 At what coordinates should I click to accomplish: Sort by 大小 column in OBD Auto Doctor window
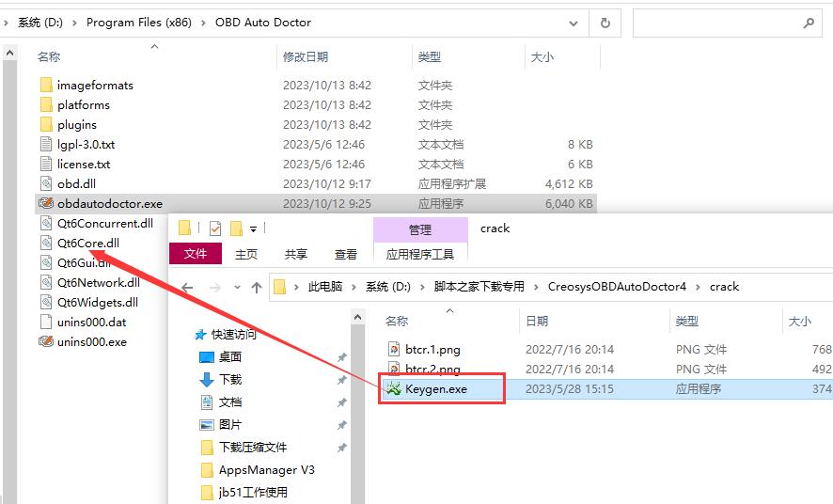[542, 56]
